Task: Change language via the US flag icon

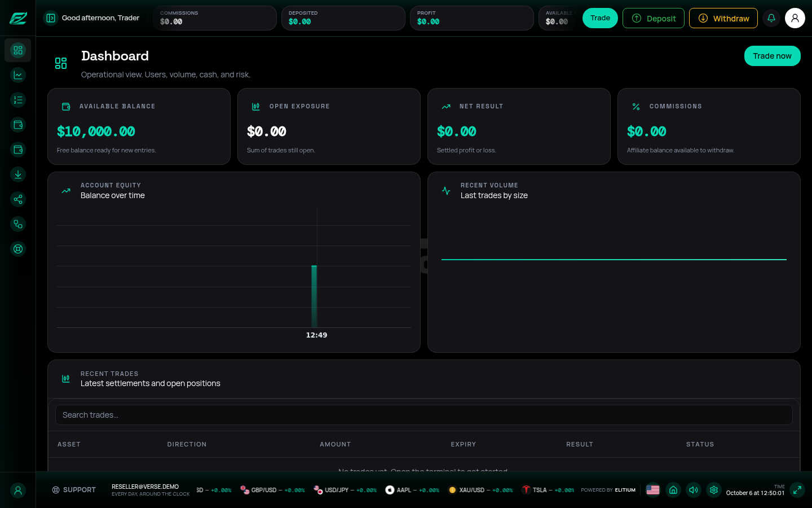Action: 653,490
